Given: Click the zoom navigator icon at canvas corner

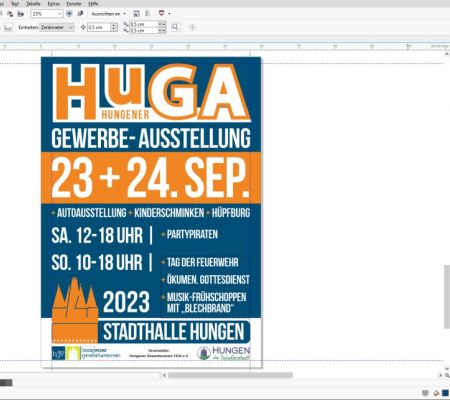Looking at the screenshot, I should coord(447,375).
